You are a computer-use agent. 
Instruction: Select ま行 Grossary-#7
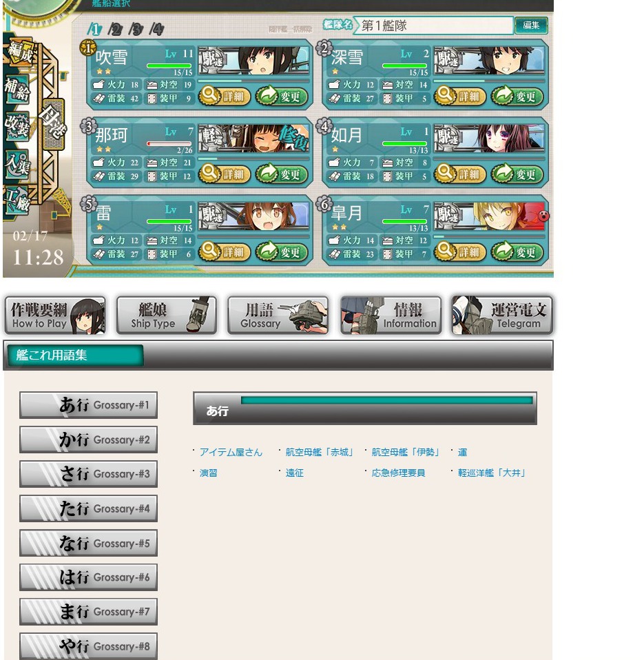pyautogui.click(x=88, y=612)
